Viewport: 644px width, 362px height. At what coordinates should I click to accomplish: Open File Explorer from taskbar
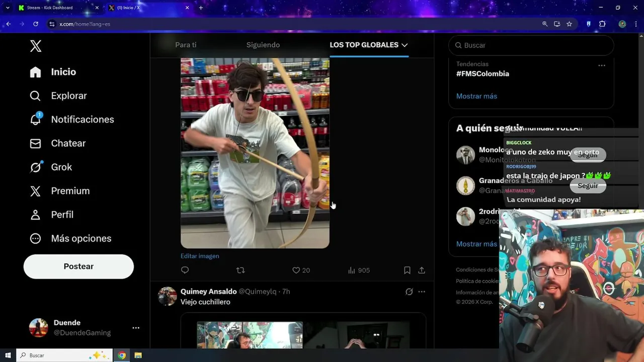(138, 355)
